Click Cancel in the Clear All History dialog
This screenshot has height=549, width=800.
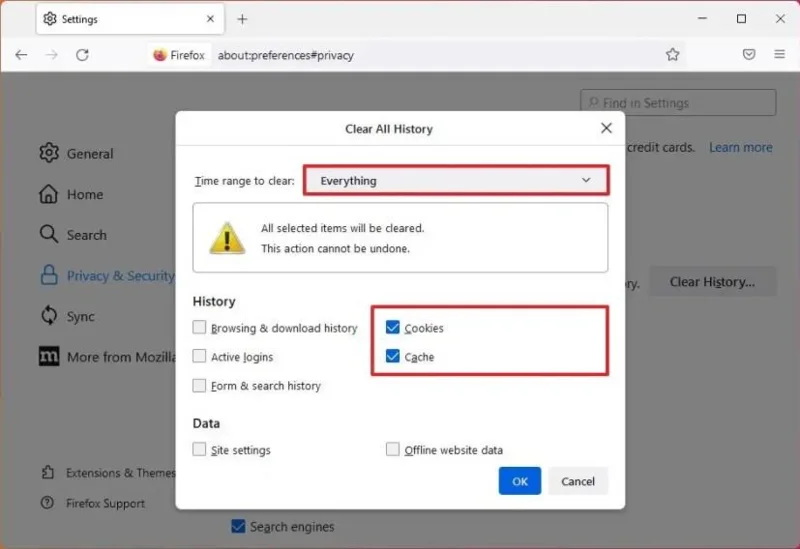click(578, 481)
